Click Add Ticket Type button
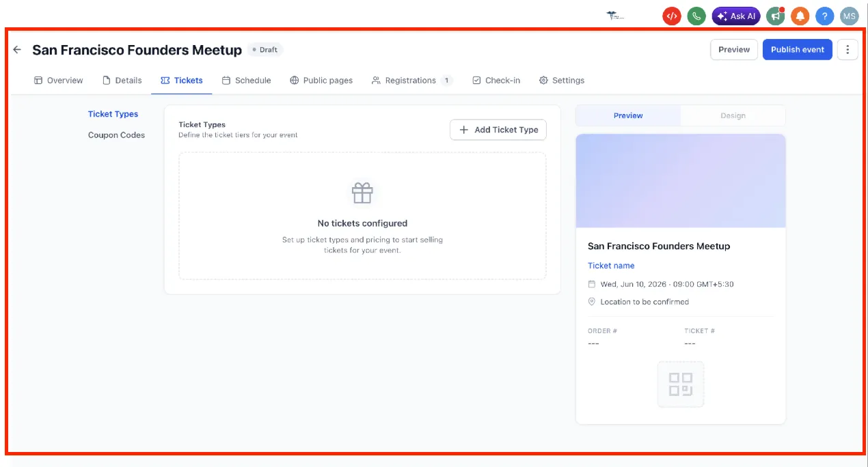Viewport: 868px width, 467px height. point(498,130)
